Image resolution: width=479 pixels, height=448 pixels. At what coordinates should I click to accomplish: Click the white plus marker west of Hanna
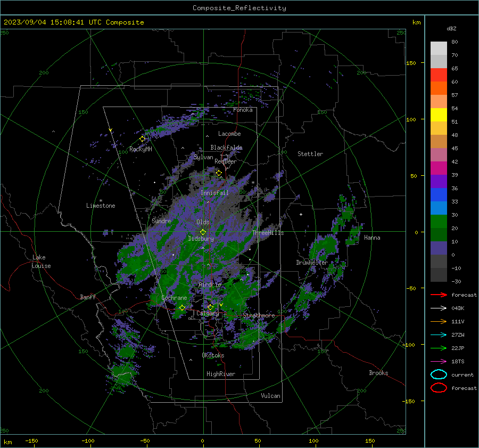pyautogui.click(x=301, y=214)
